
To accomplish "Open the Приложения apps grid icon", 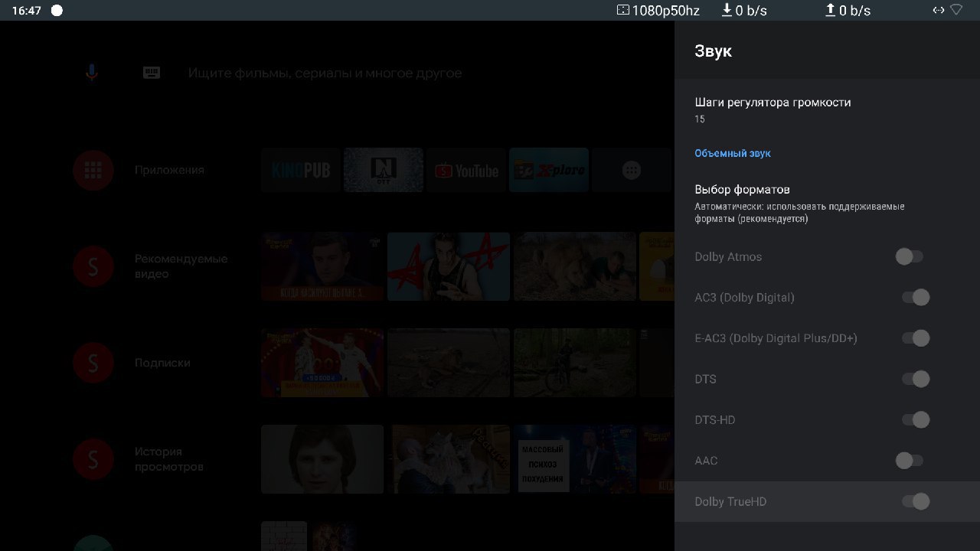I will coord(93,170).
